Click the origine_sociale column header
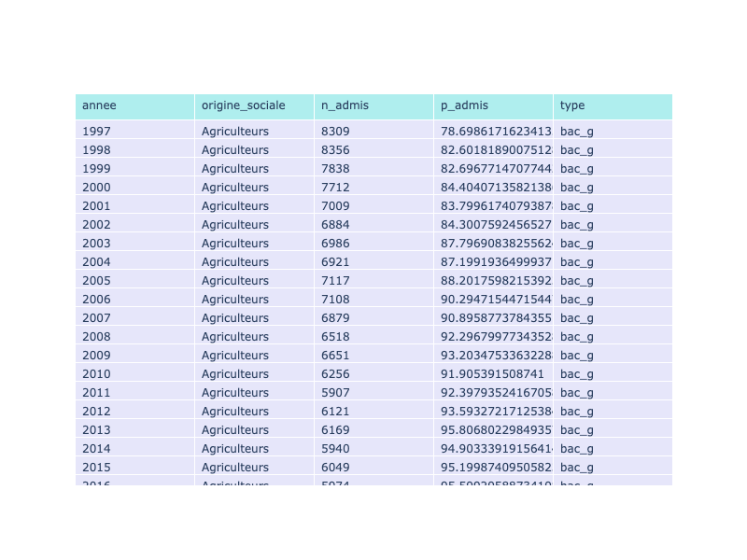This screenshot has width=747, height=560. [x=243, y=105]
